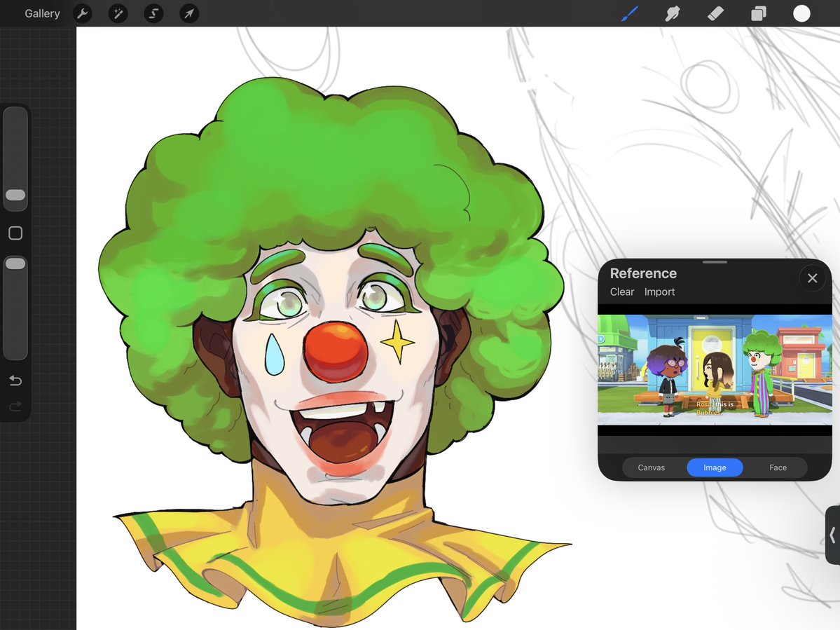840x630 pixels.
Task: Switch Reference panel to Canvas
Action: [x=651, y=467]
